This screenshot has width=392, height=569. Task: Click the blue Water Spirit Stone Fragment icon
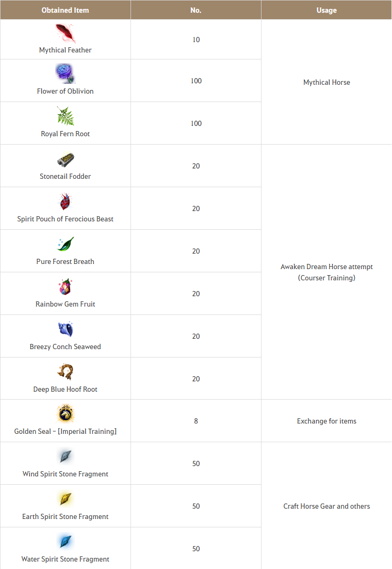65,542
